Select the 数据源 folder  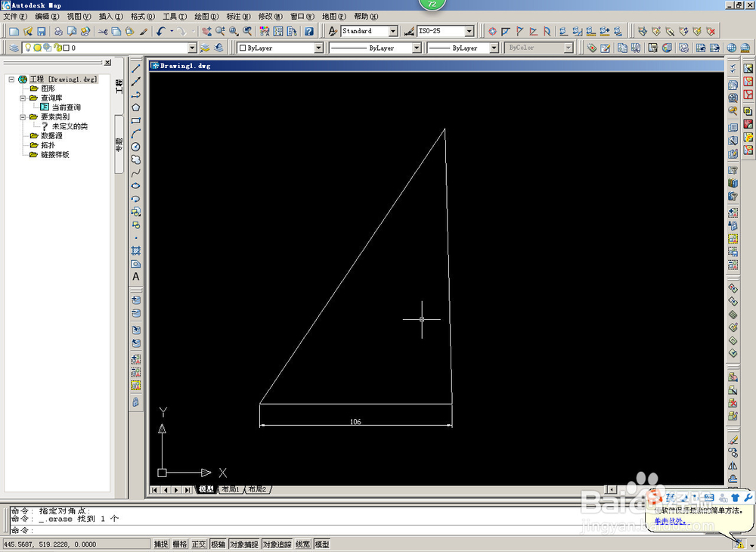coord(51,136)
